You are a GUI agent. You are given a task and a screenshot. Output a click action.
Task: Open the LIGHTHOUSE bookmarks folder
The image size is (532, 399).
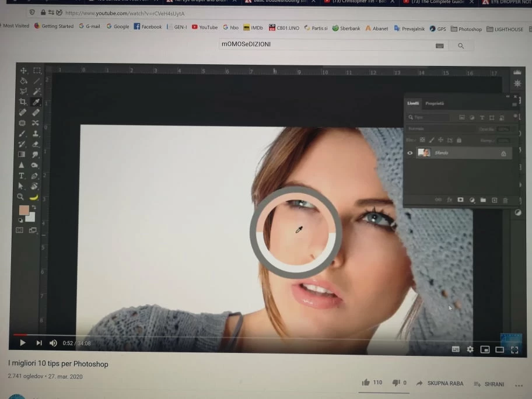point(505,29)
